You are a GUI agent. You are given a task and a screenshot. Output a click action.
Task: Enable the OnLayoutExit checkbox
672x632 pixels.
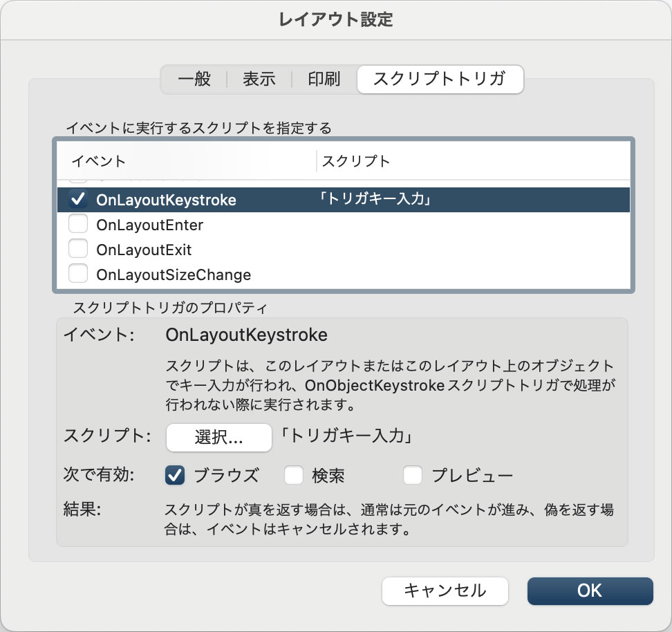pyautogui.click(x=78, y=249)
